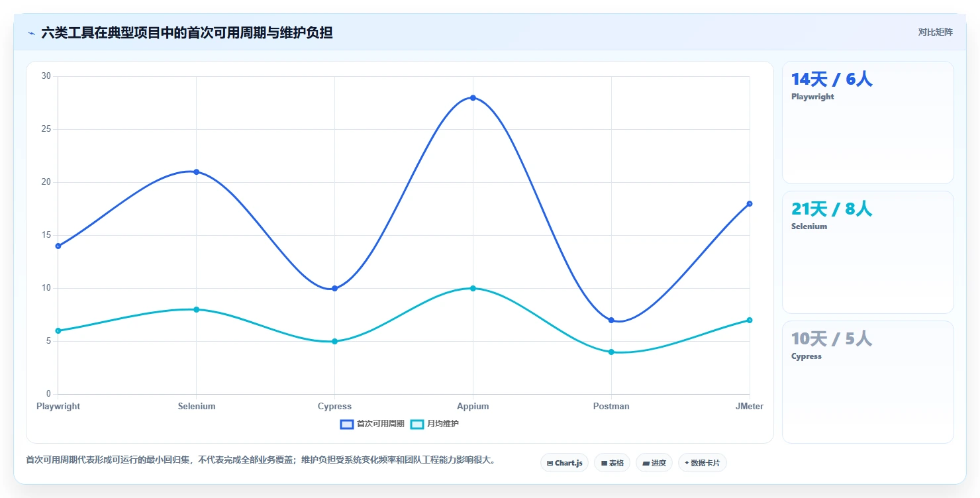Viewport: 980px width, 498px height.
Task: Click the JMeter x-axis label
Action: (750, 406)
